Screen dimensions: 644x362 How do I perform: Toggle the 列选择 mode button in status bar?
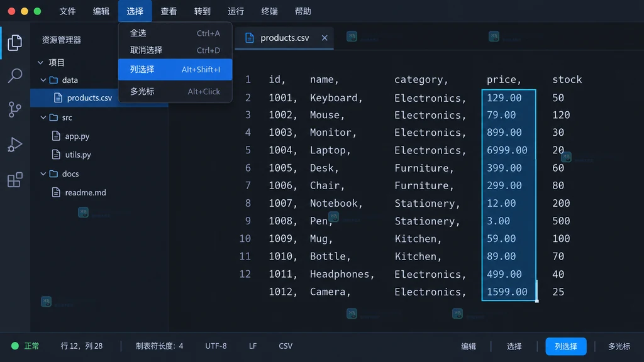click(x=565, y=346)
